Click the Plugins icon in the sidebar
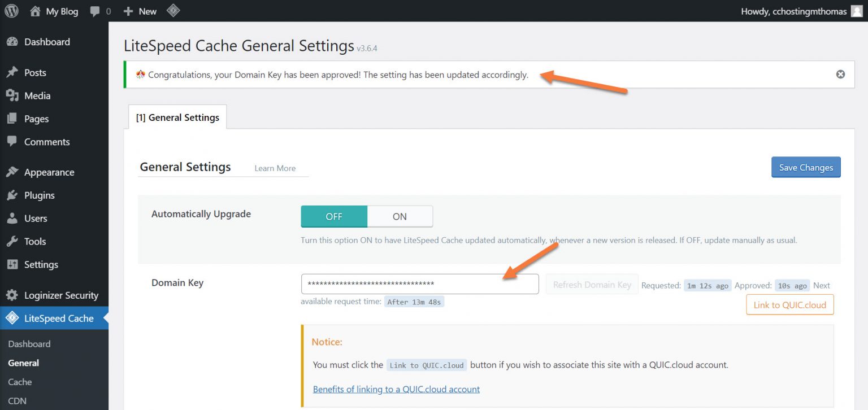Viewport: 868px width, 410px height. (12, 195)
